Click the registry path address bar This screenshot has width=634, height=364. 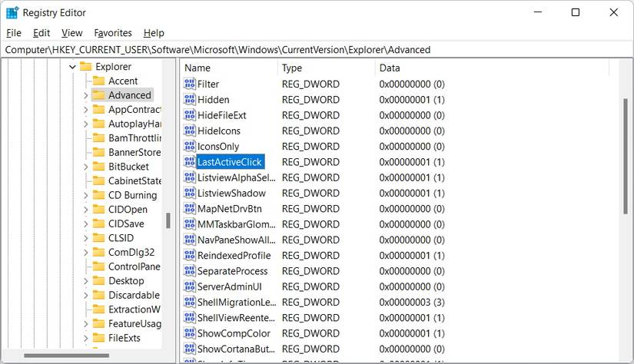pos(307,49)
